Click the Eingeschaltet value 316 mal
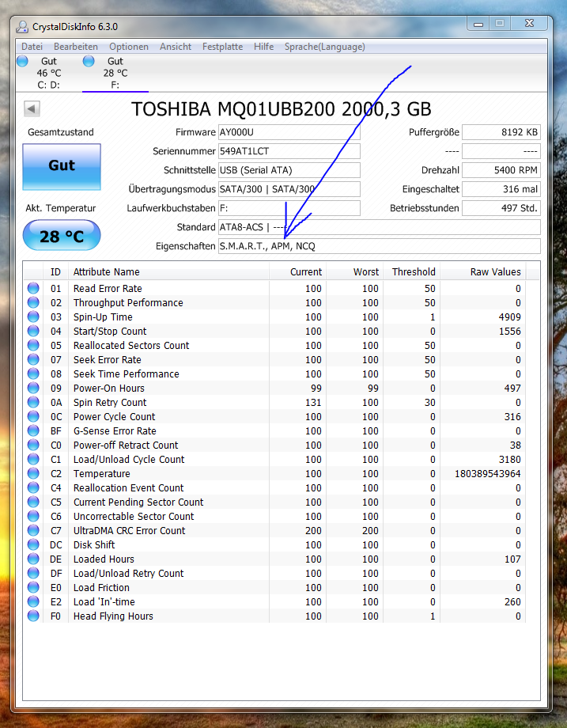This screenshot has width=567, height=728. (501, 189)
